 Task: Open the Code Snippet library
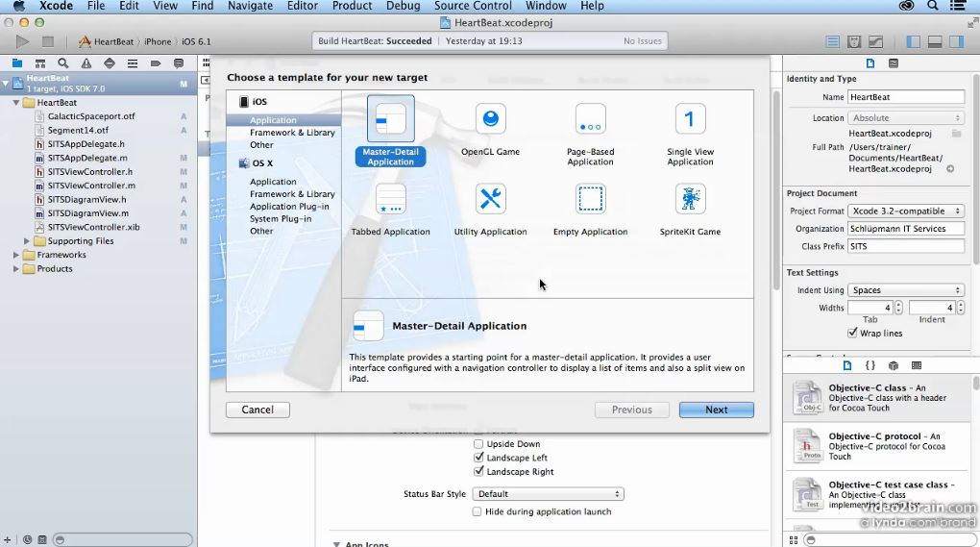click(870, 365)
